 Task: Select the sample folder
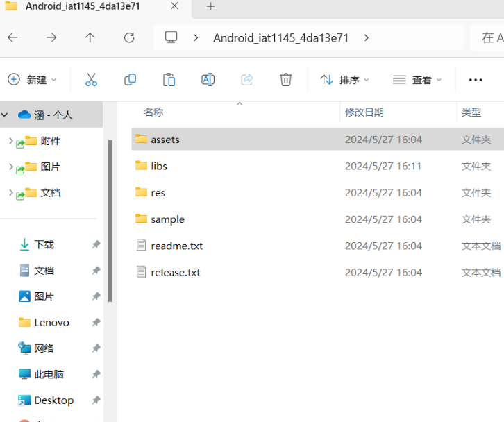click(x=317, y=219)
